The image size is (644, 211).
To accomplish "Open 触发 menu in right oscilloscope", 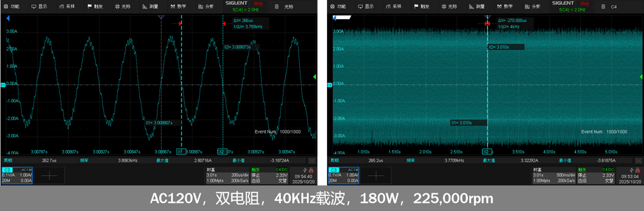I will [422, 6].
